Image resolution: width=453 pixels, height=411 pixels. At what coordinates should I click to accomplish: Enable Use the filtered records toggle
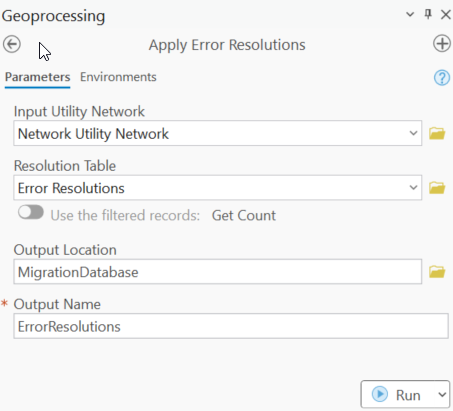(x=31, y=212)
